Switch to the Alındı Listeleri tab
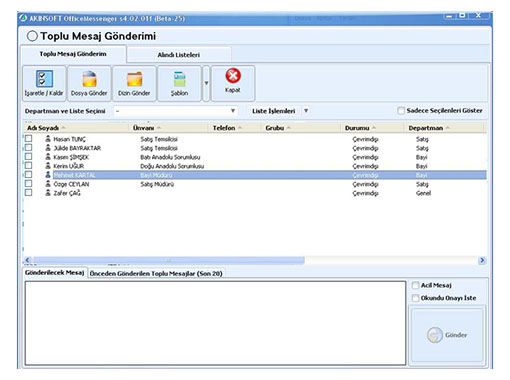The width and height of the screenshot is (510, 380). pyautogui.click(x=179, y=55)
